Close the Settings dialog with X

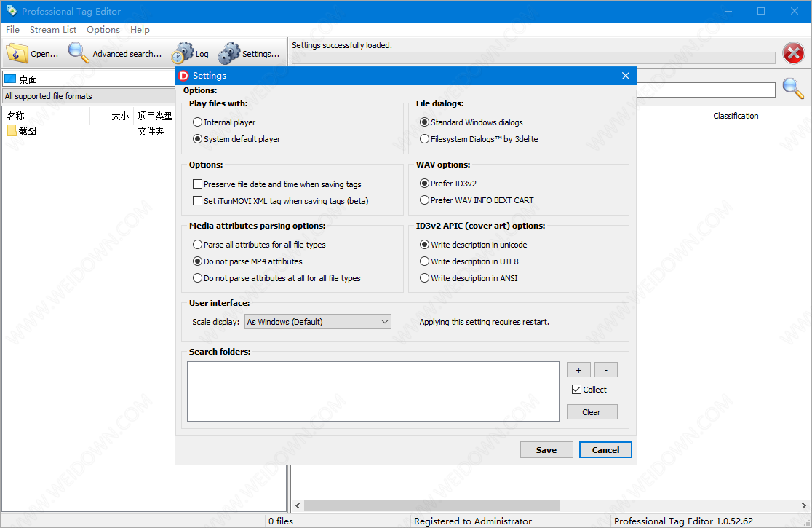626,76
